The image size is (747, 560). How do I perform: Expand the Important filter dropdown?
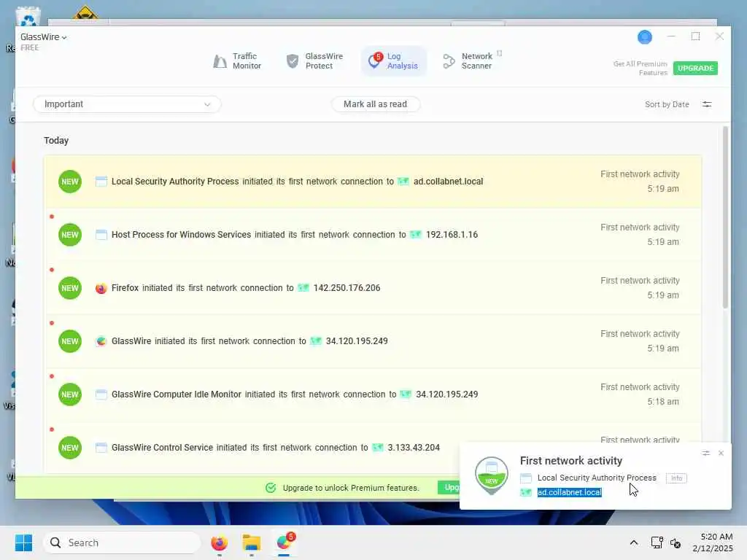127,104
